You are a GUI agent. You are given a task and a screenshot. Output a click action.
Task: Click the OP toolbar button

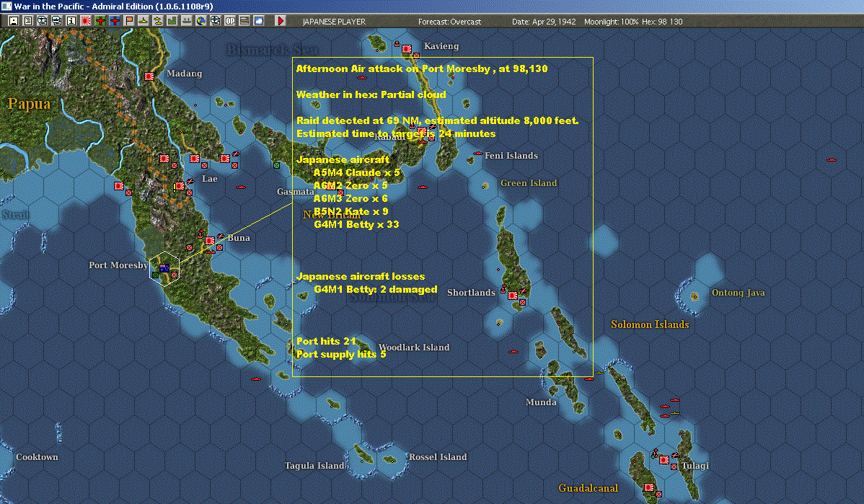click(x=230, y=21)
